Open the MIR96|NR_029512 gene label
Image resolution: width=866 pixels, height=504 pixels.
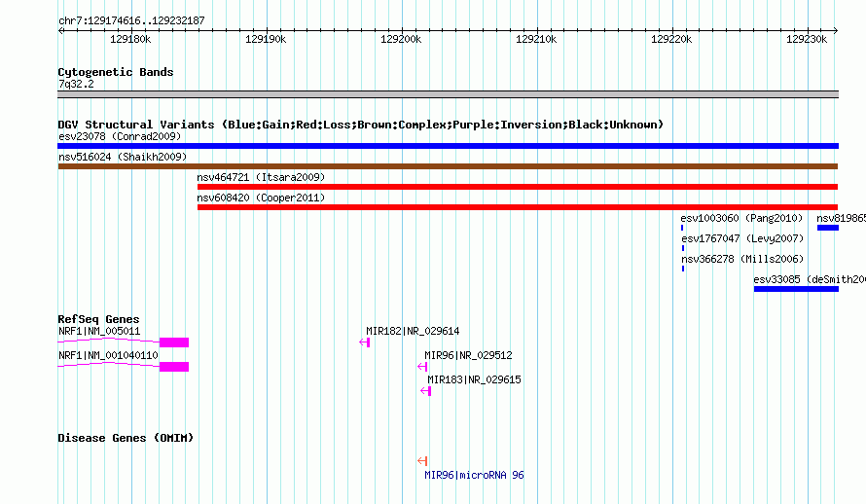coord(468,355)
